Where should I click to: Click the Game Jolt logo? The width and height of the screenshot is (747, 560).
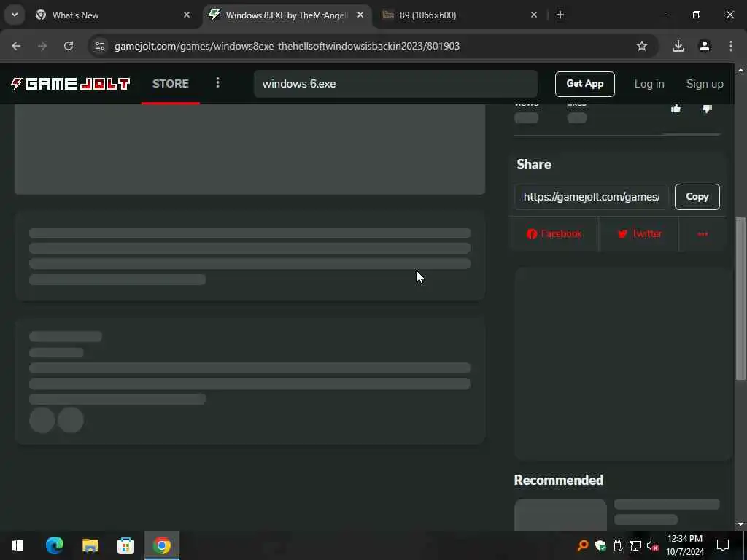point(71,84)
